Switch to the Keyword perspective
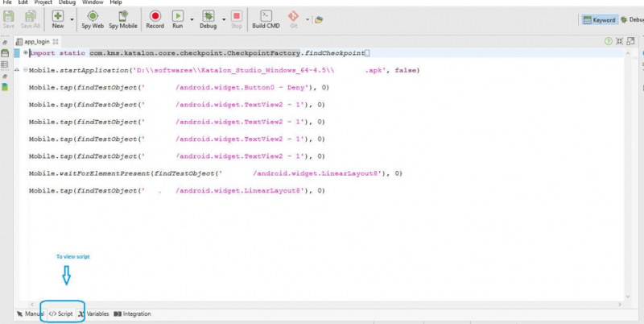The image size is (644, 324). (x=599, y=19)
